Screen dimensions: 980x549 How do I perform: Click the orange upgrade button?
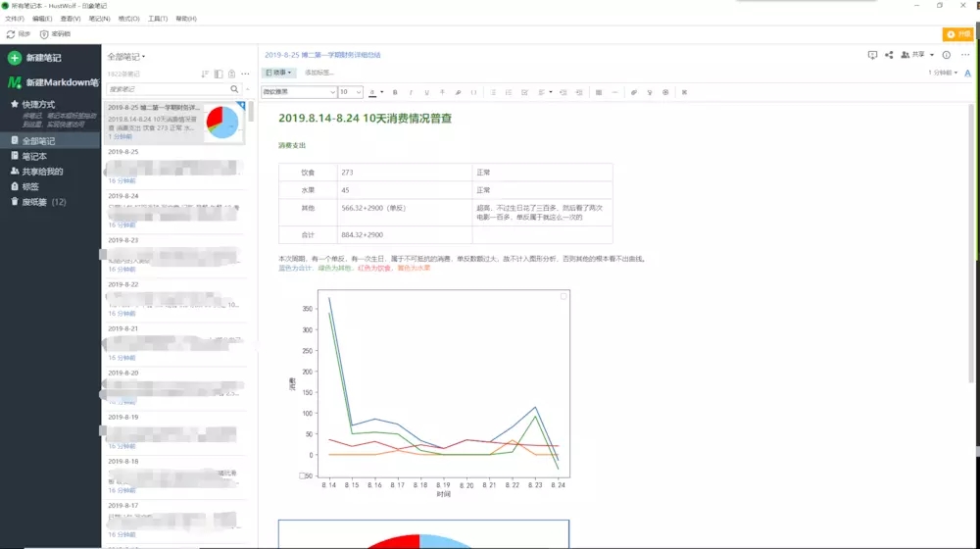tap(958, 34)
